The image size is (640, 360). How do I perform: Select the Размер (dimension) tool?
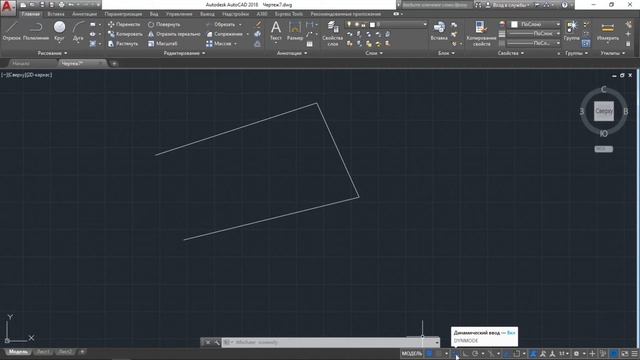pos(295,31)
